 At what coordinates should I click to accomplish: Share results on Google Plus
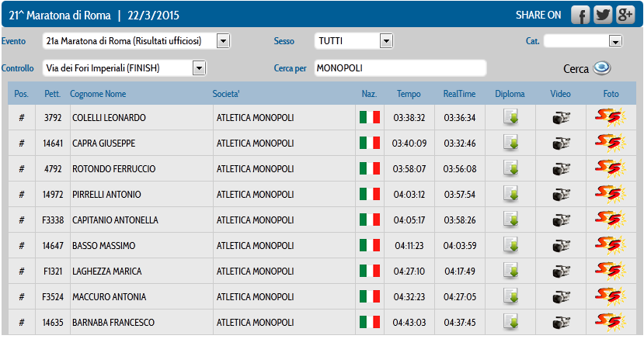pos(625,16)
